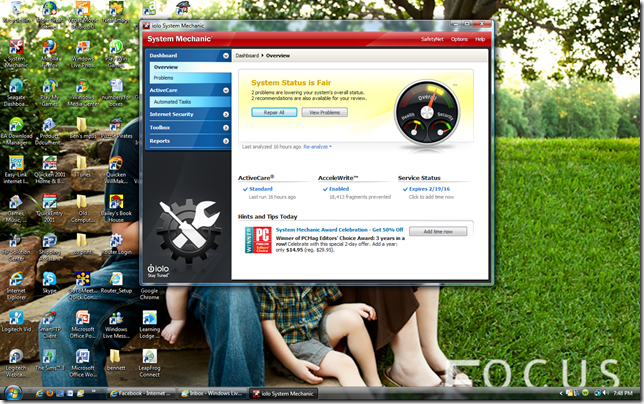Expand the Internet Security sidebar section

[x=226, y=114]
